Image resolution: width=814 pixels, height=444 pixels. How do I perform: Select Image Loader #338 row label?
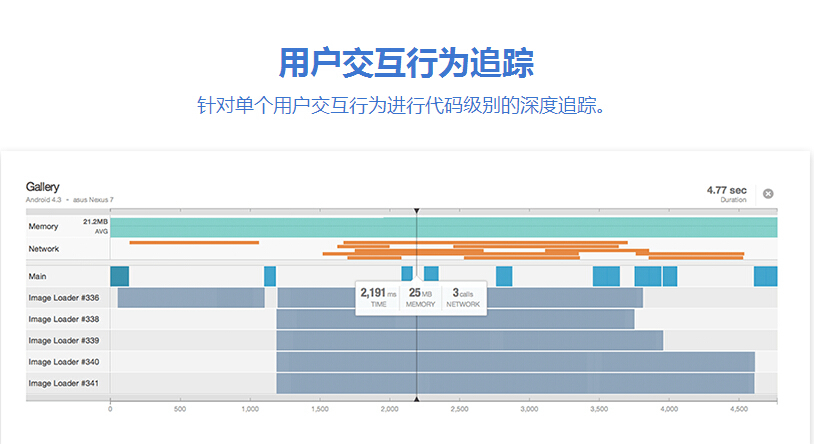pos(64,319)
